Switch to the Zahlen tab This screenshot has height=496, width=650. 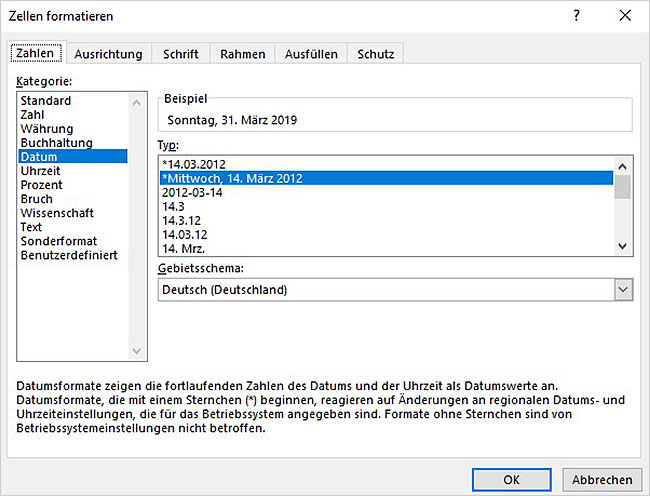tap(36, 53)
